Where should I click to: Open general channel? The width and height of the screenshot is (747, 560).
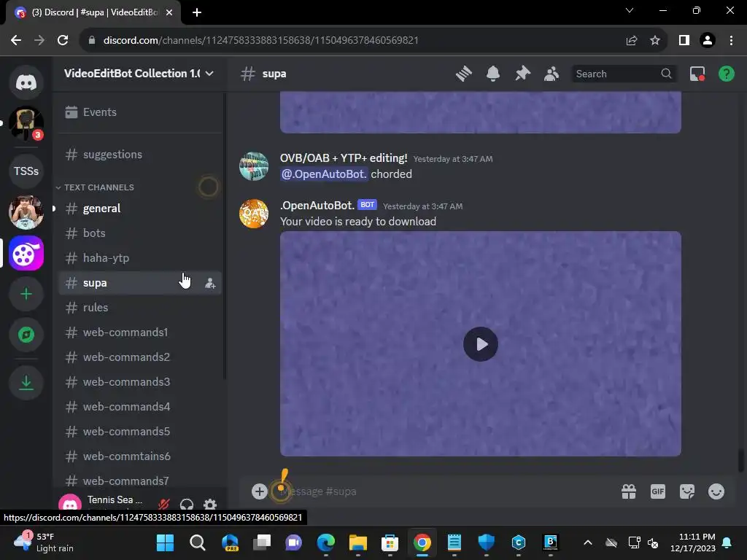pyautogui.click(x=140, y=208)
